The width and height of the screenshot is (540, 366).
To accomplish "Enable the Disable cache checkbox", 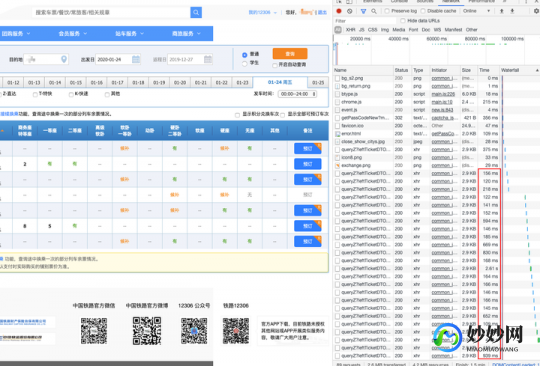I will (x=423, y=11).
